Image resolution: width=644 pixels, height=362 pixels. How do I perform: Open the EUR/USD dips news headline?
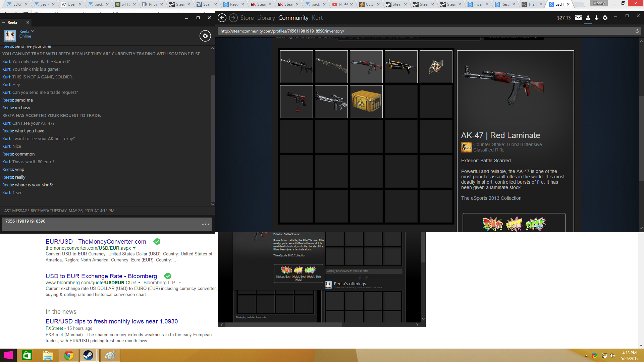point(112,321)
